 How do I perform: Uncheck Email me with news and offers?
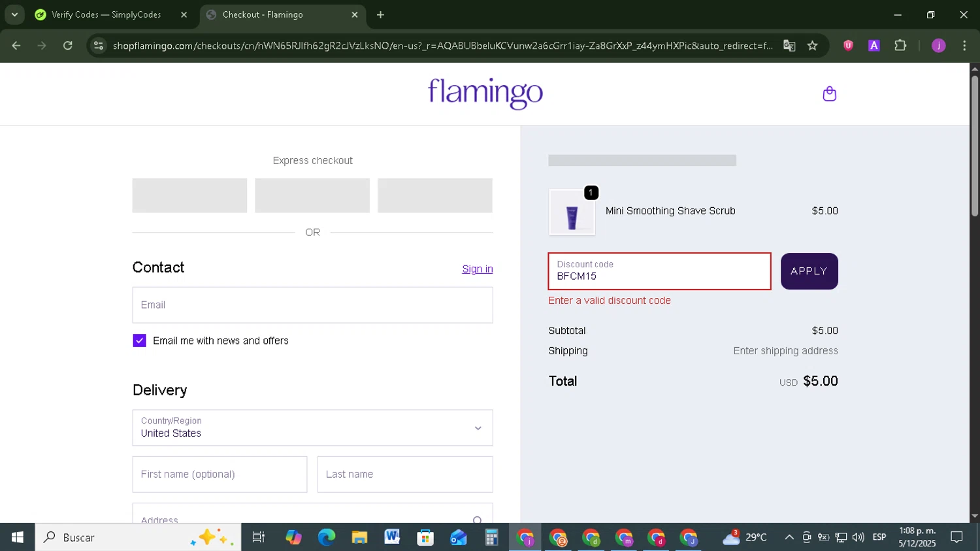(139, 341)
